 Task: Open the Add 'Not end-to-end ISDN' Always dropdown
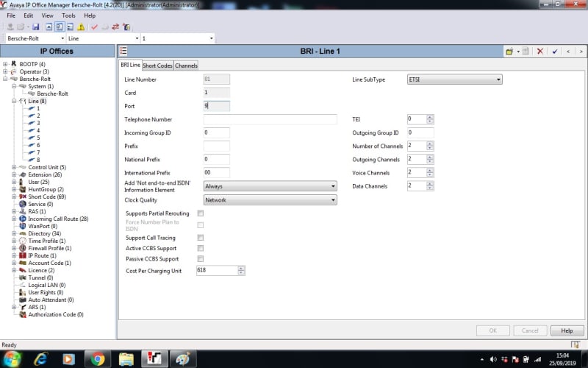pyautogui.click(x=270, y=186)
